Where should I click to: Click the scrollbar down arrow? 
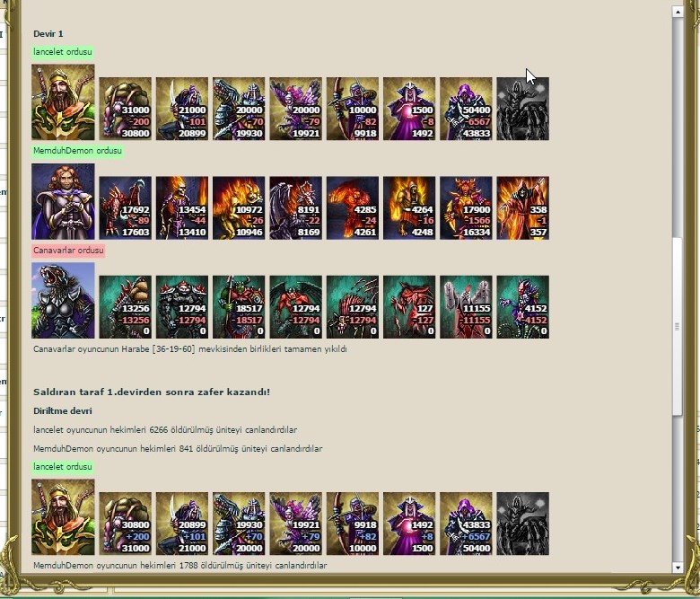(678, 568)
